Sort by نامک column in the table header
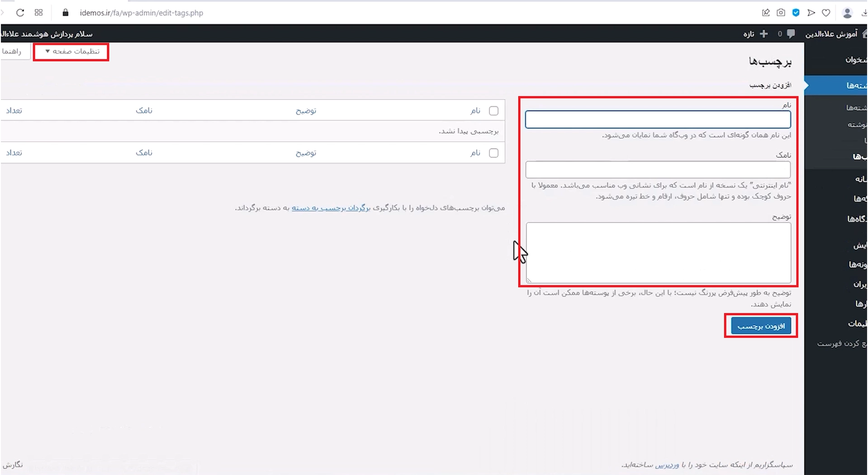This screenshot has width=868, height=475. click(144, 111)
